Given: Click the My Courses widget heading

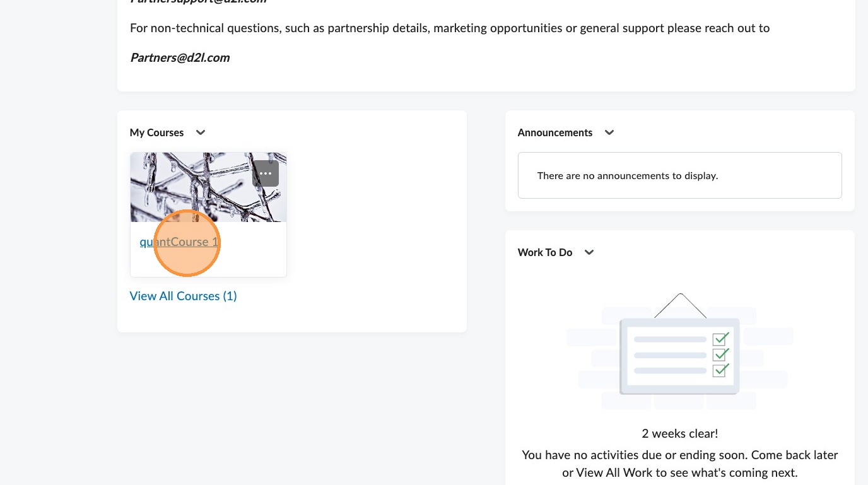Looking at the screenshot, I should (x=156, y=132).
